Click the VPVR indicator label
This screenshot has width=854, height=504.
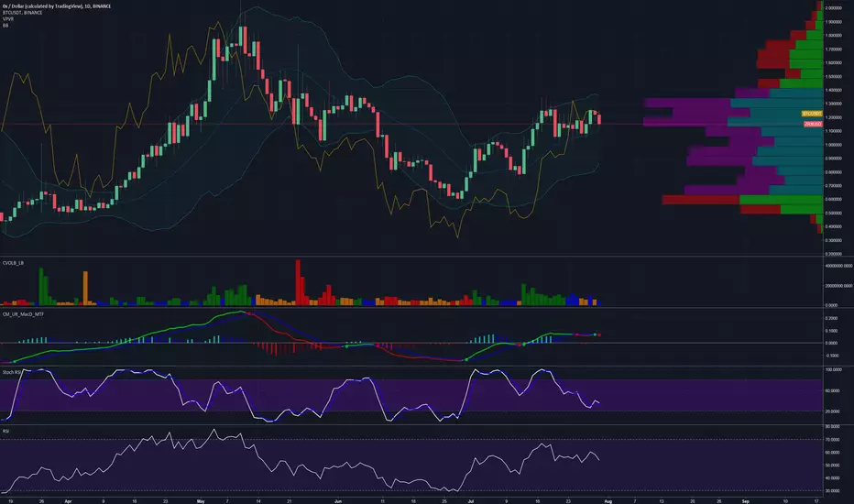pyautogui.click(x=7, y=19)
